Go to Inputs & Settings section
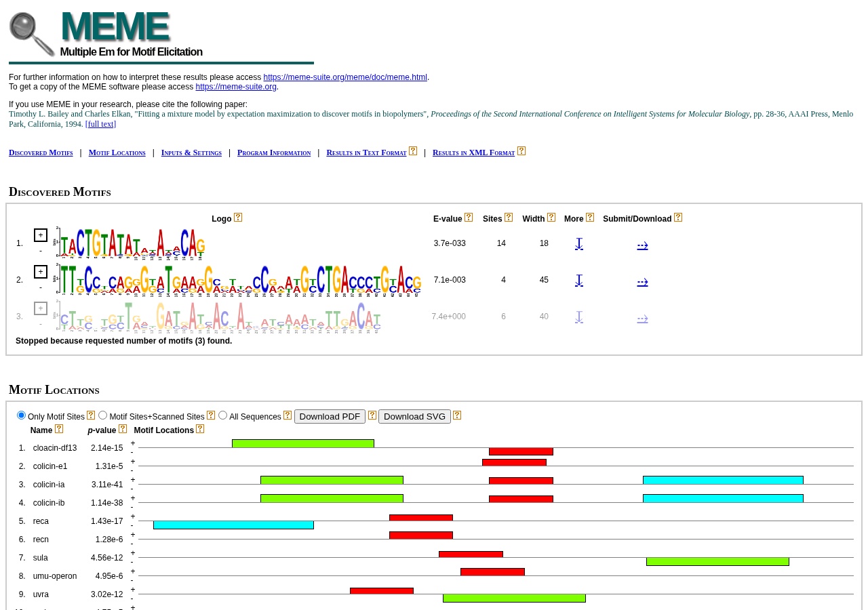Screen dimensions: 868x610 [191, 152]
